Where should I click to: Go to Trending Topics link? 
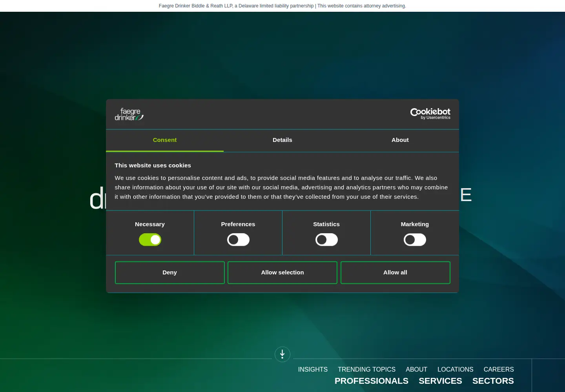coord(366,369)
